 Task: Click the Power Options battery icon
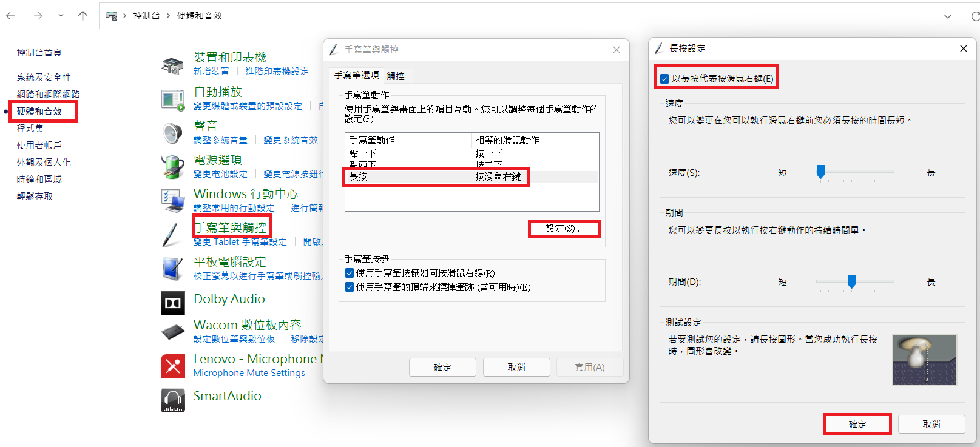(173, 167)
